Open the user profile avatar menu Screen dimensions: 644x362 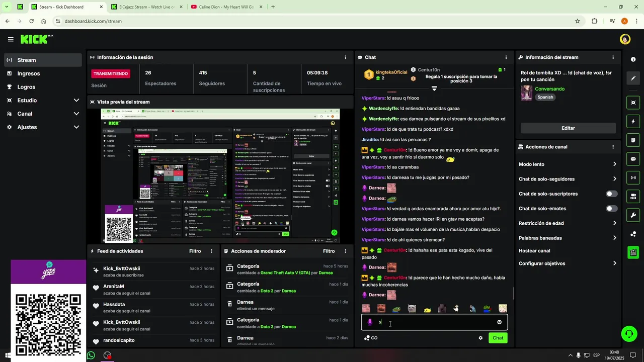pyautogui.click(x=625, y=39)
